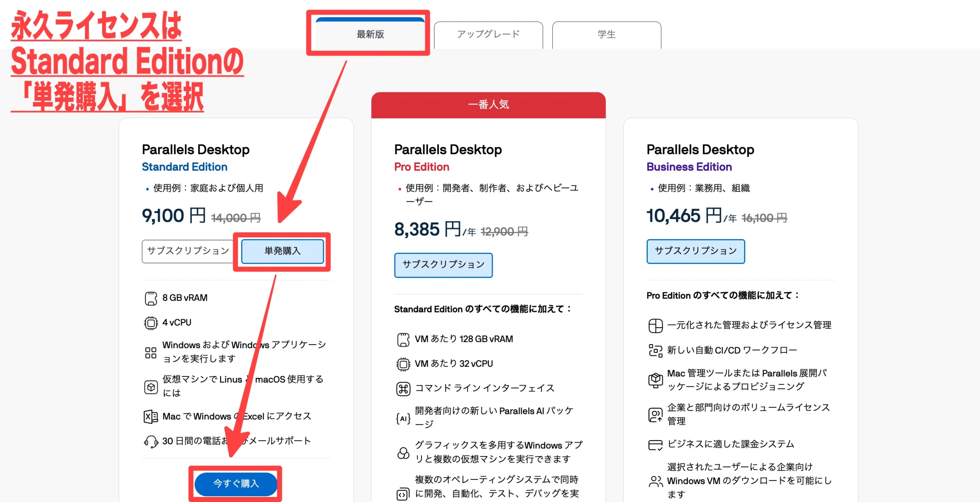Viewport: 980px width, 502px height.
Task: Click the struck-through 12,900 円 price
Action: pyautogui.click(x=504, y=231)
